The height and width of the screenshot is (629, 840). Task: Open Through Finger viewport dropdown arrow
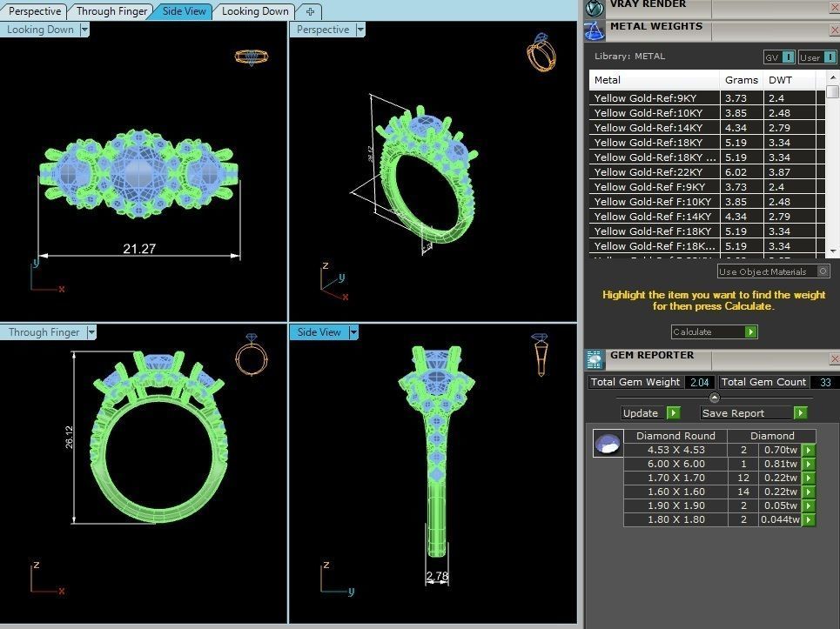pyautogui.click(x=91, y=332)
